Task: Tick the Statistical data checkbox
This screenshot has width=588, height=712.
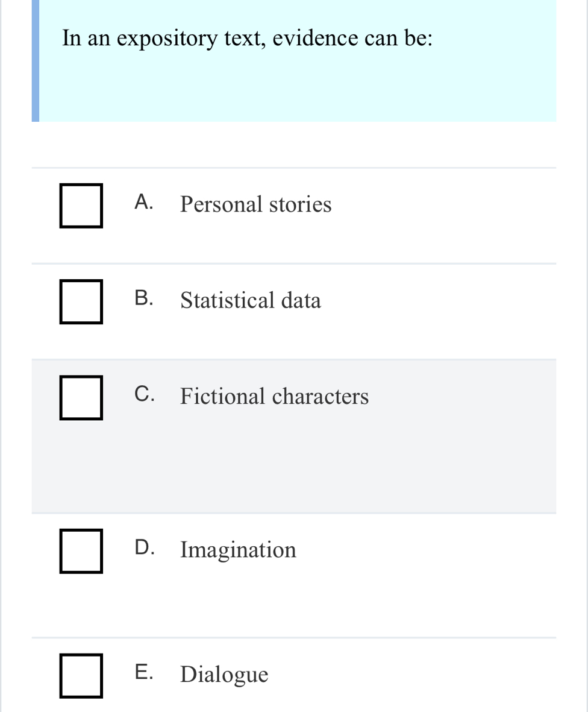Action: 81,302
